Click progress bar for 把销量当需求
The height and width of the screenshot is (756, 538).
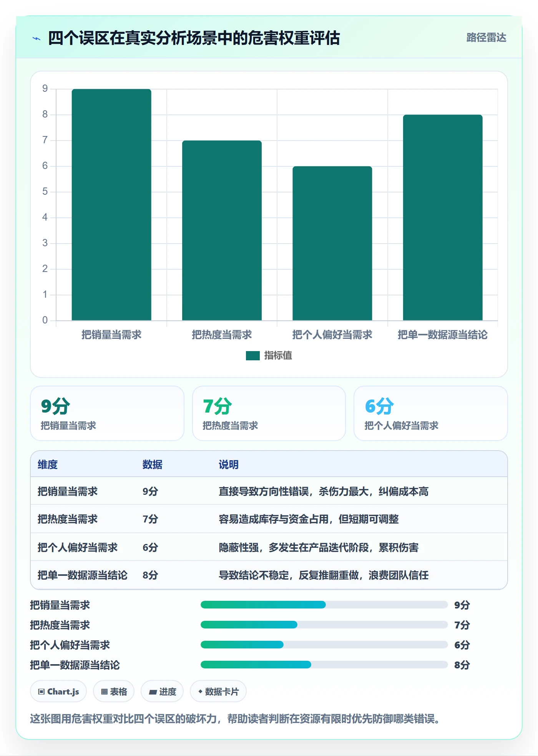pyautogui.click(x=324, y=605)
